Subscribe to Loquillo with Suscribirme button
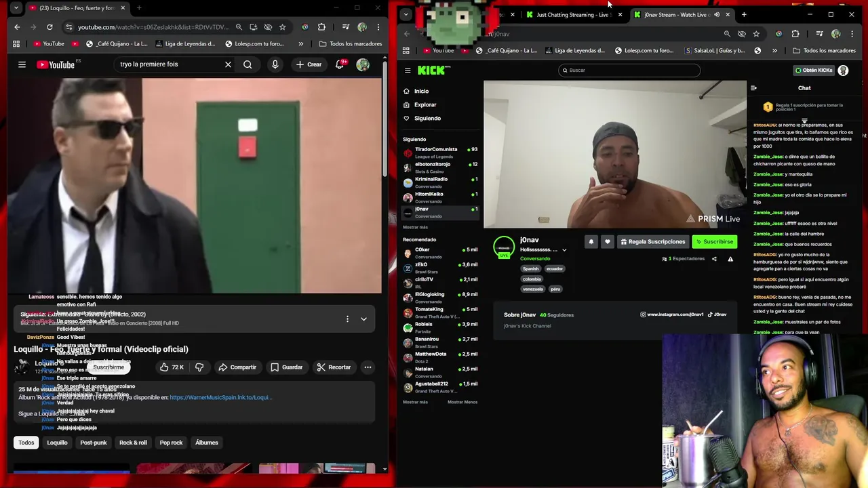The image size is (868, 488). (108, 367)
